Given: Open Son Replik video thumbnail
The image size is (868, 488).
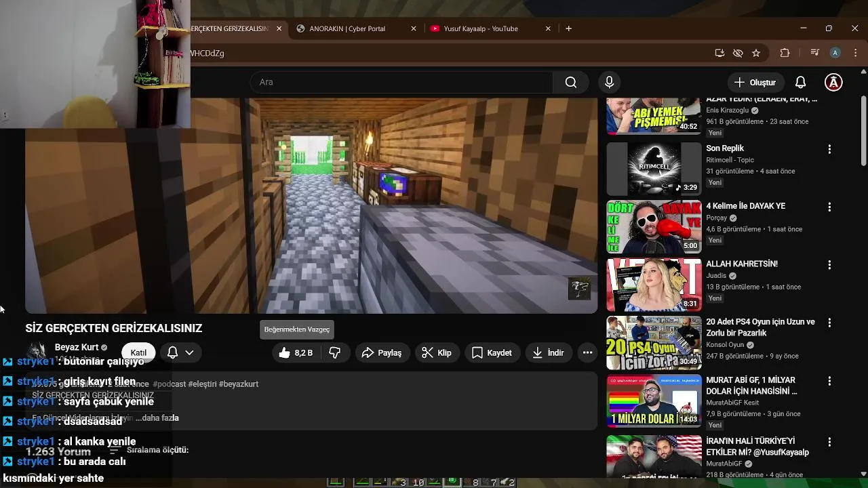Looking at the screenshot, I should [654, 169].
